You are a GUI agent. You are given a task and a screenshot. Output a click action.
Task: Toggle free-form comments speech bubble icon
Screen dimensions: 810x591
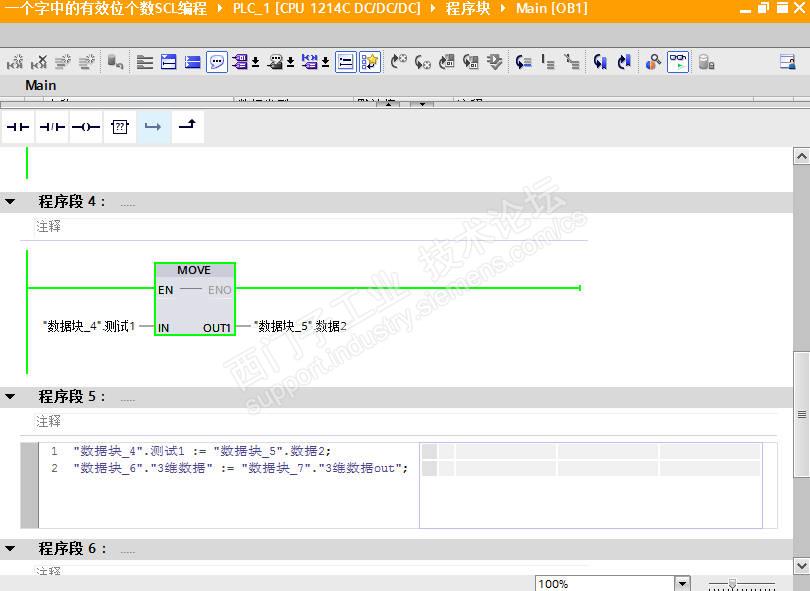tap(217, 62)
